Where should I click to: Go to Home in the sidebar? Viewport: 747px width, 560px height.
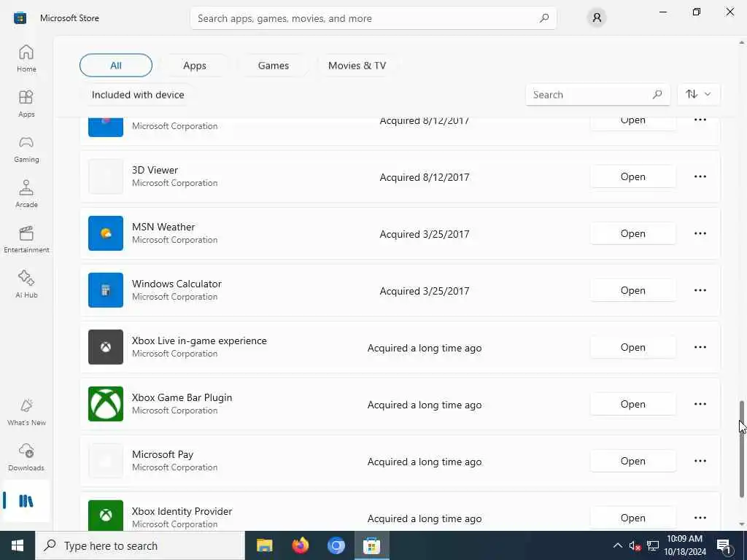[26, 58]
